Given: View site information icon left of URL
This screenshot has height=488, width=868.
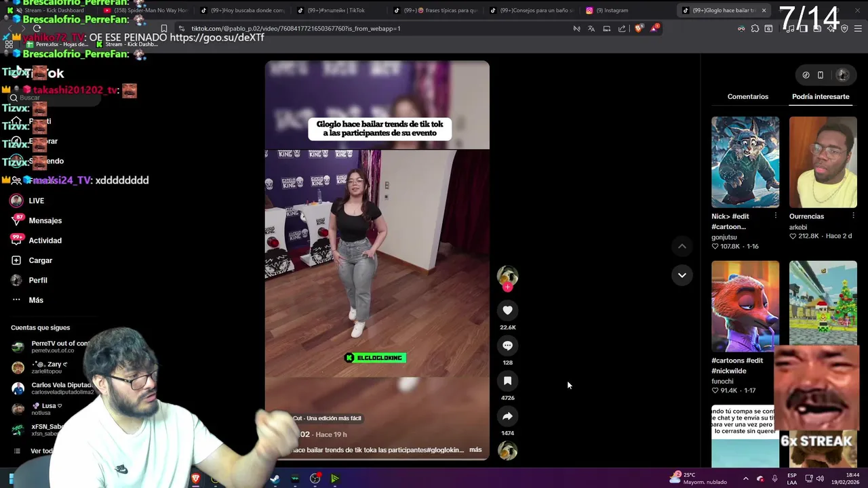Looking at the screenshot, I should click(x=181, y=28).
